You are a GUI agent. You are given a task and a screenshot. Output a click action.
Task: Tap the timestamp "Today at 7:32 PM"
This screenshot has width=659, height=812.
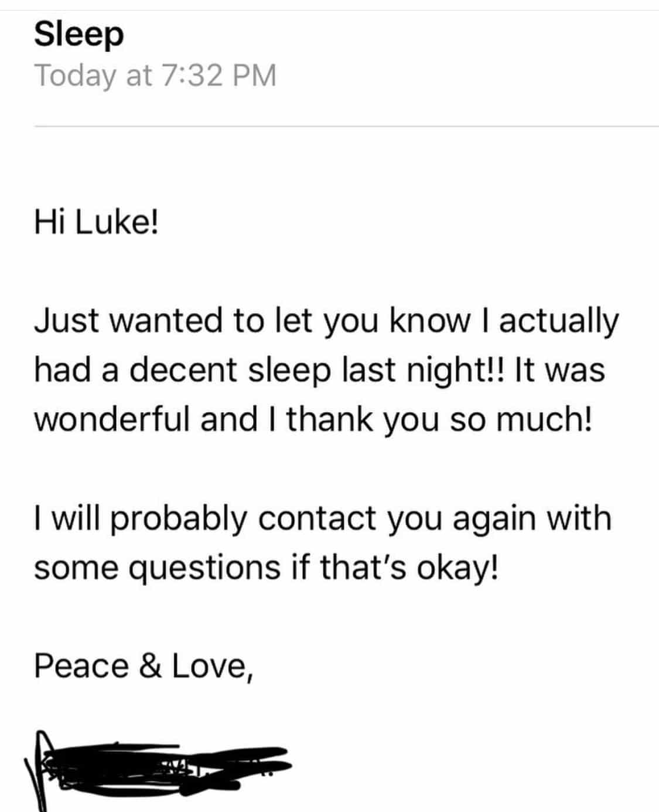[x=155, y=76]
